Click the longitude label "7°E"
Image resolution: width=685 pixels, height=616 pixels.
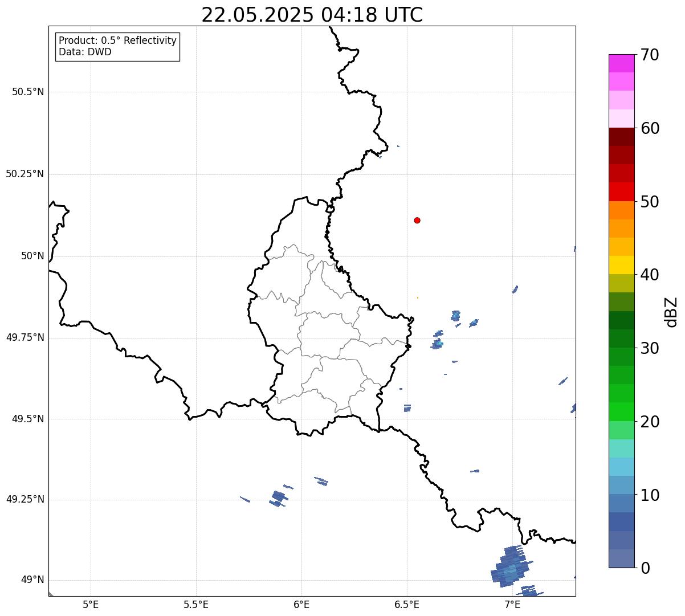click(512, 604)
